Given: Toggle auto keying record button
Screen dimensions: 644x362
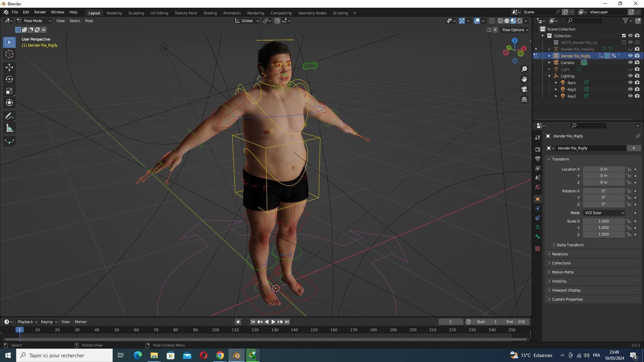Looking at the screenshot, I should click(238, 322).
